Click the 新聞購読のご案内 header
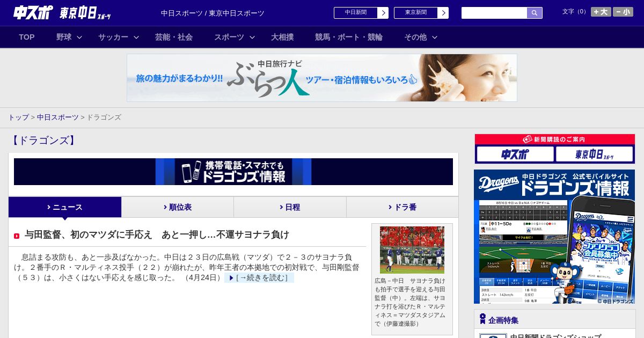 (555, 139)
